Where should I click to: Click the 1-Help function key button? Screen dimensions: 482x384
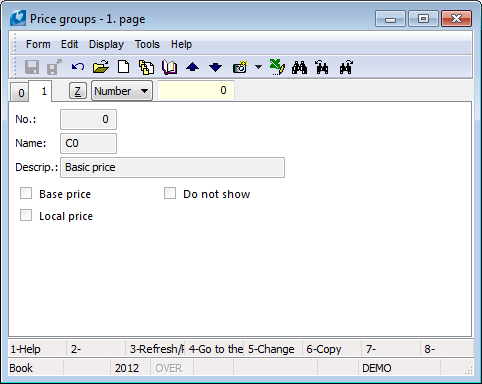point(37,349)
